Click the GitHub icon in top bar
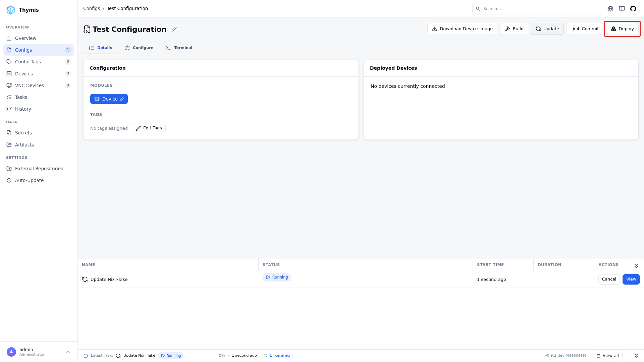Screen dimensions: 644x362 tap(633, 9)
